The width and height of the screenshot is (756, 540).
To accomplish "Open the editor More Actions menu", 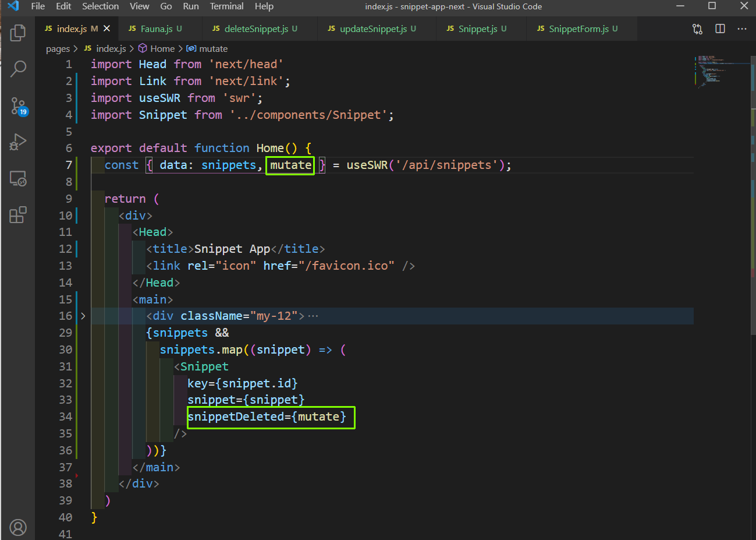I will [x=741, y=29].
